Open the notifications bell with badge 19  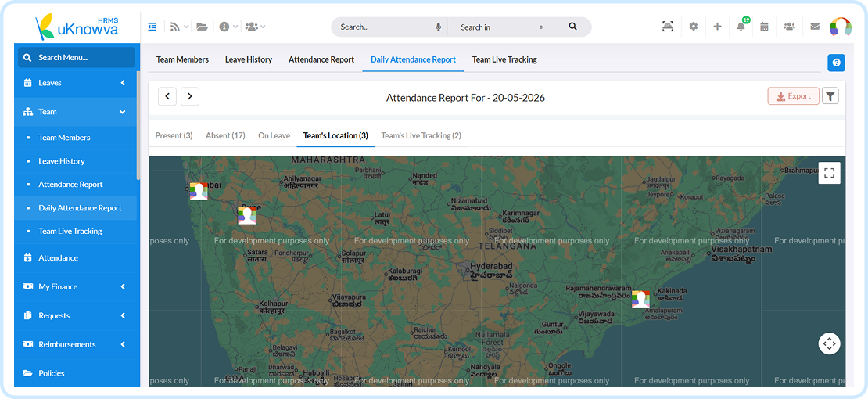point(741,26)
